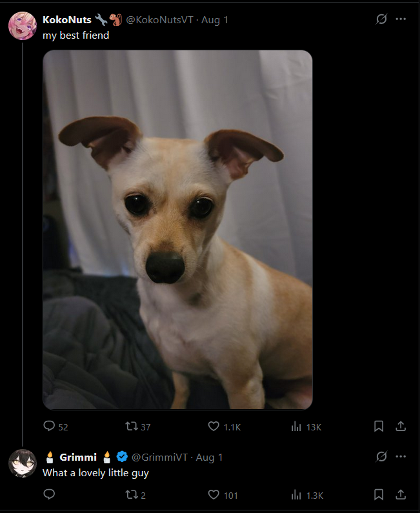Screen dimensions: 420x513
Task: Open more options menu on Grimmi's reply
Action: [401, 456]
